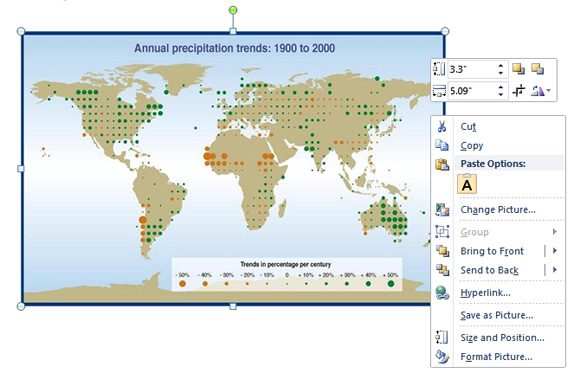
Task: Click the width field showing 5.09"
Action: click(471, 91)
